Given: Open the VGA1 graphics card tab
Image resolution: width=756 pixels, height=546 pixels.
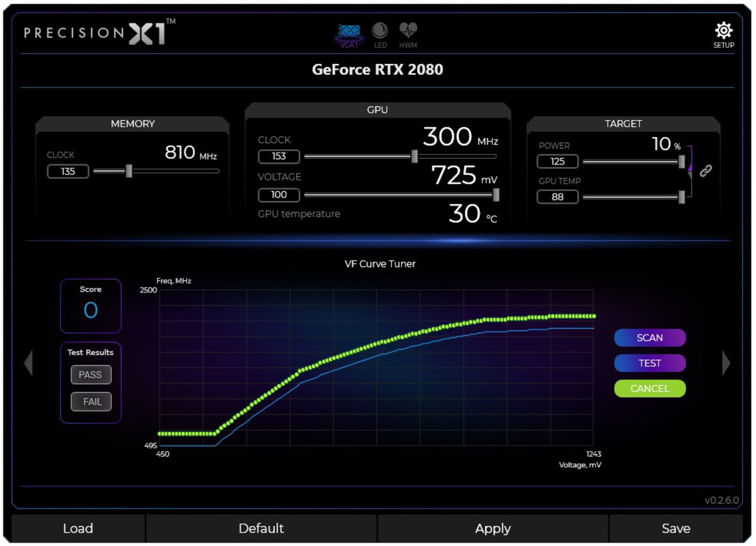Looking at the screenshot, I should (x=349, y=36).
